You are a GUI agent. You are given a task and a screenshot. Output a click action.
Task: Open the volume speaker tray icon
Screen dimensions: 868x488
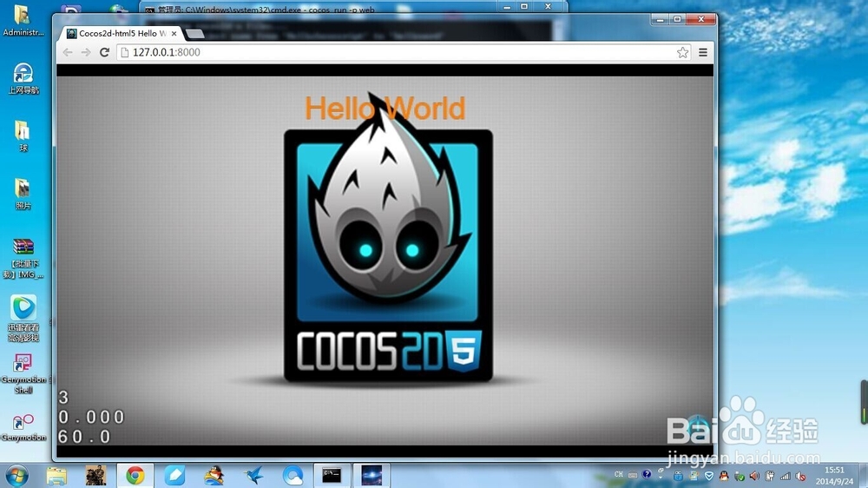click(x=754, y=476)
